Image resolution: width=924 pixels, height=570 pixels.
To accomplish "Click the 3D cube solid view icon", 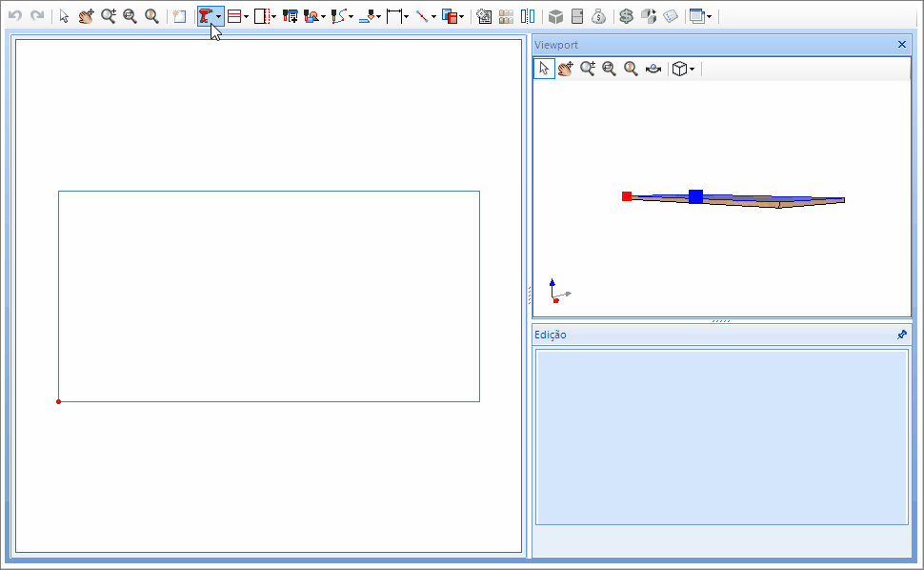I will coord(555,16).
